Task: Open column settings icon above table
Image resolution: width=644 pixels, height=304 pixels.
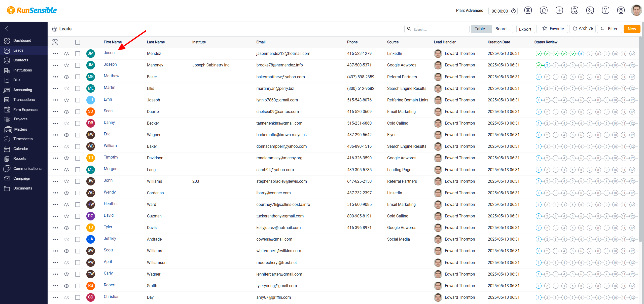Action: click(x=55, y=42)
